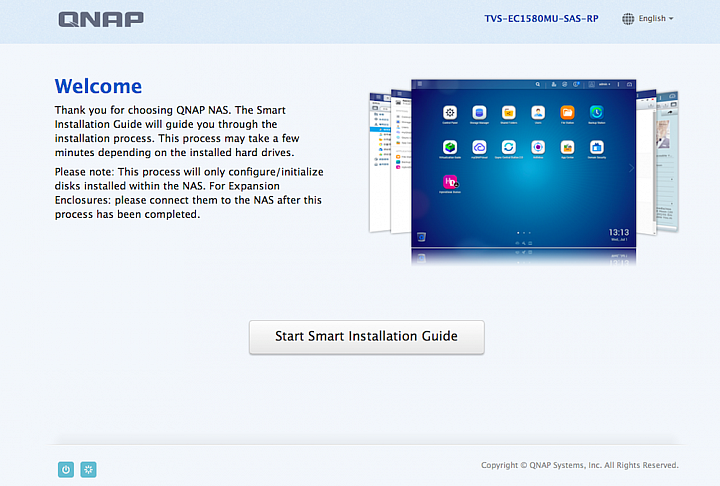This screenshot has height=486, width=720.
Task: Click the Welcome heading
Action: 98,86
